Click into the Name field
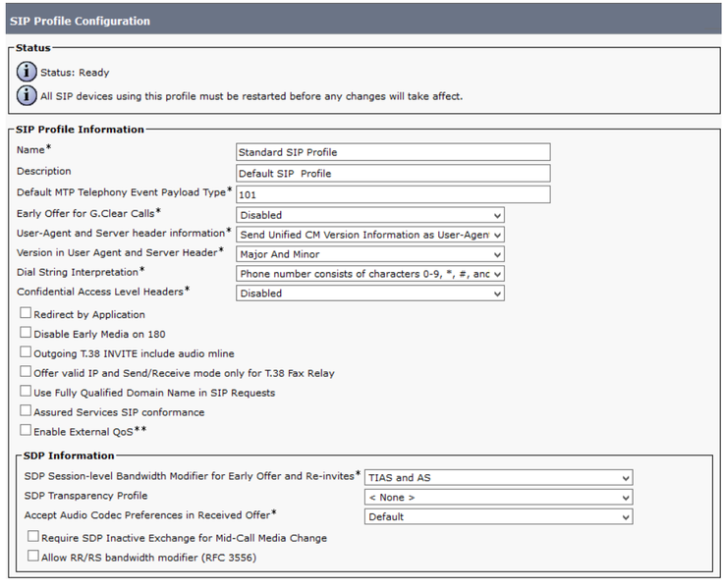723x588 pixels. coord(393,152)
